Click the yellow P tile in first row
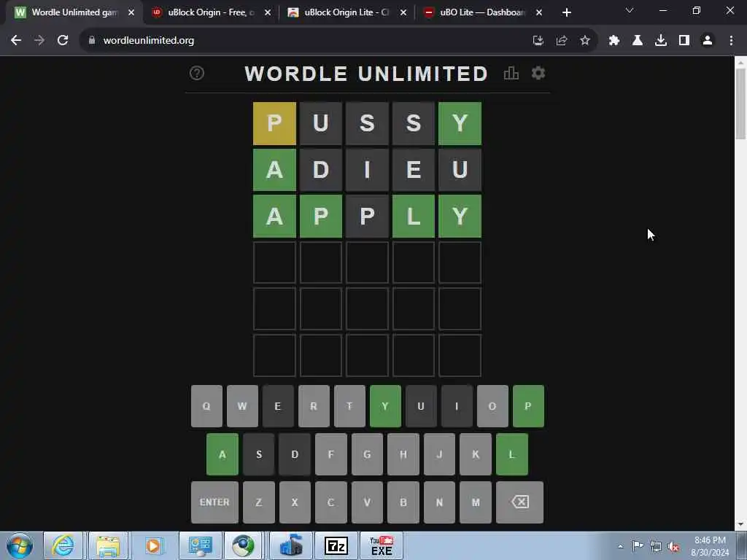This screenshot has width=747, height=560. [x=274, y=123]
